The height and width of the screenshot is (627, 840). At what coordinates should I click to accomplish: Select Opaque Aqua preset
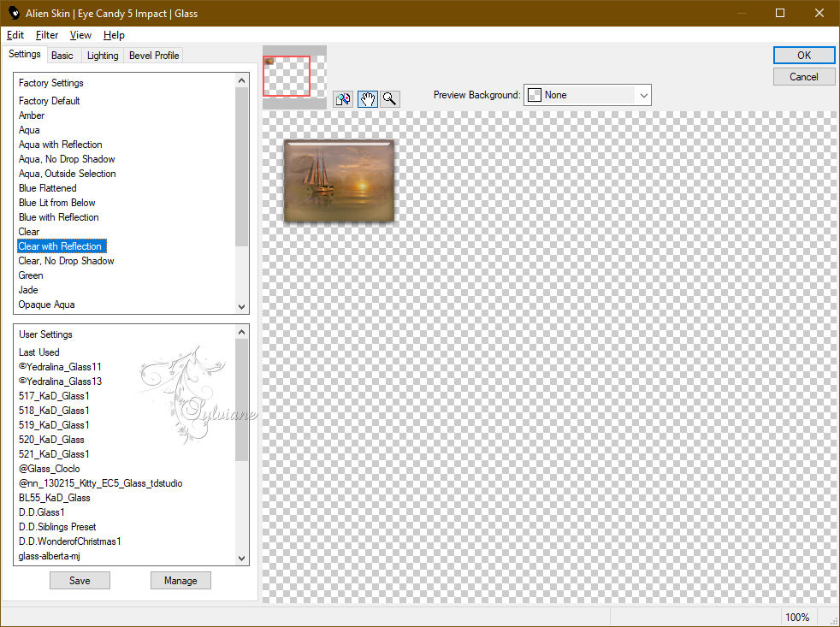click(x=46, y=304)
